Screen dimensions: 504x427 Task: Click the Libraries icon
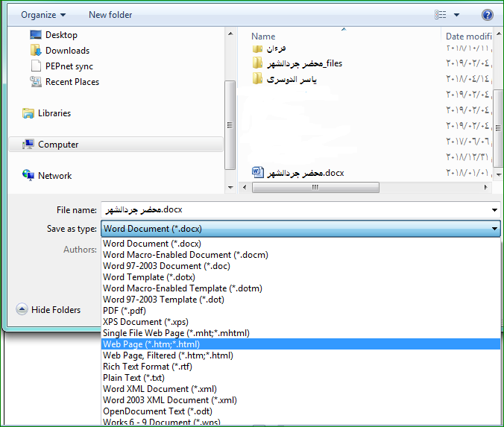(x=28, y=113)
